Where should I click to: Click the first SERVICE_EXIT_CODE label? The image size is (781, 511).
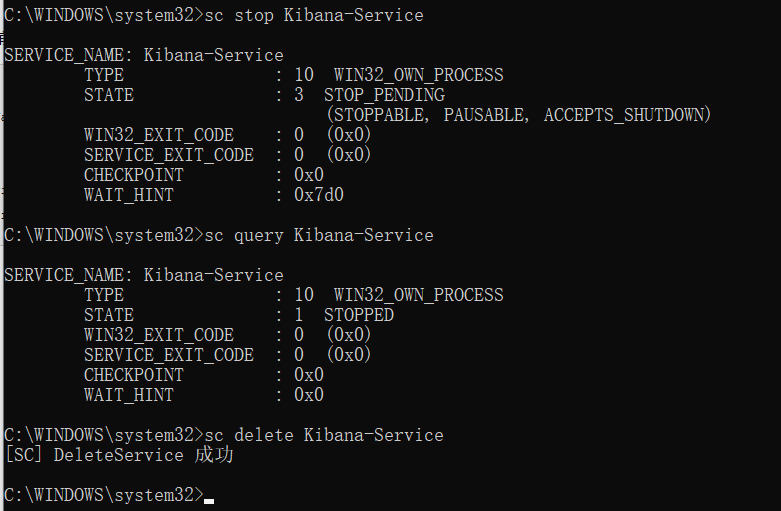tap(169, 155)
